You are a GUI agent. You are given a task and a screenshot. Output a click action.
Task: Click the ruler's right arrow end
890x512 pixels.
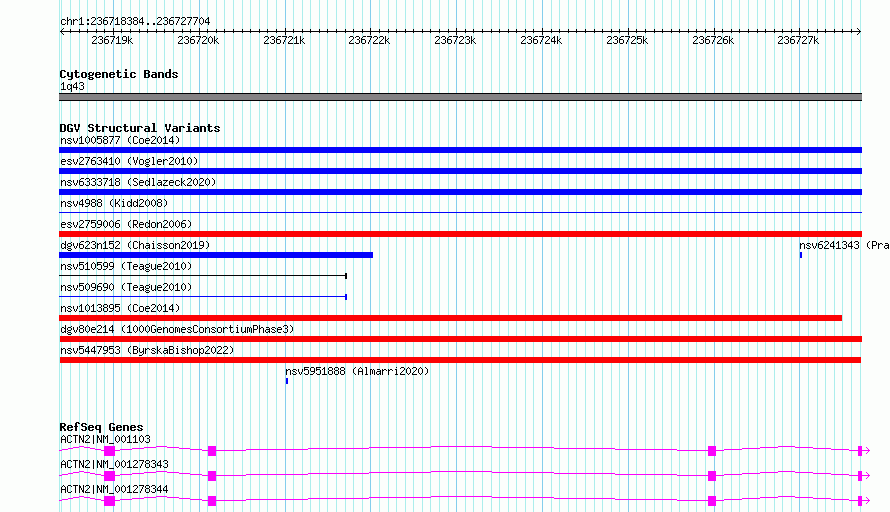859,31
